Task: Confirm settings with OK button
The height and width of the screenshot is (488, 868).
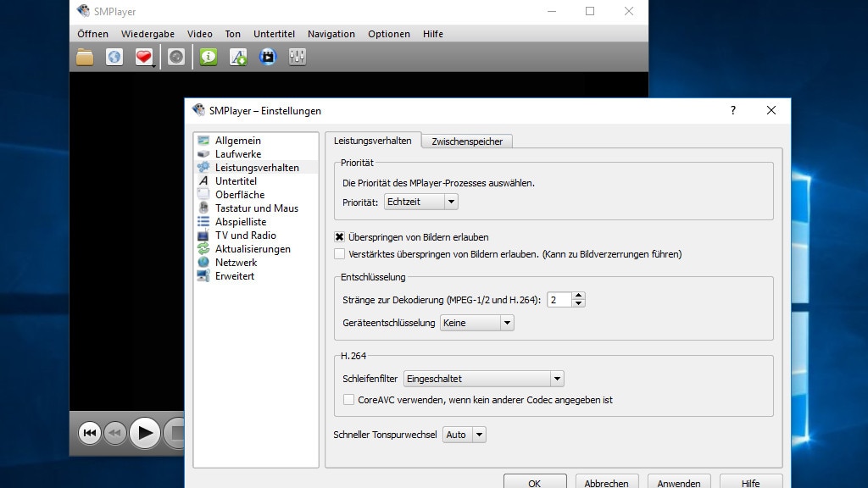Action: point(535,481)
